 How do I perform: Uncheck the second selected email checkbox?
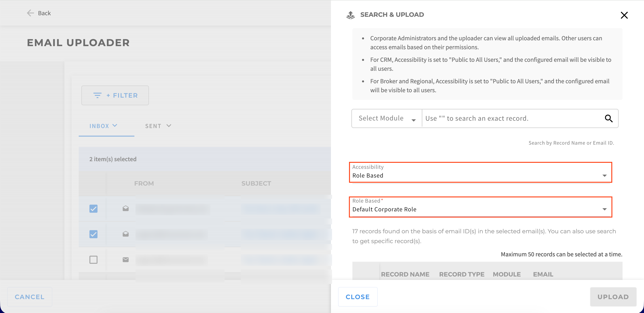click(93, 234)
